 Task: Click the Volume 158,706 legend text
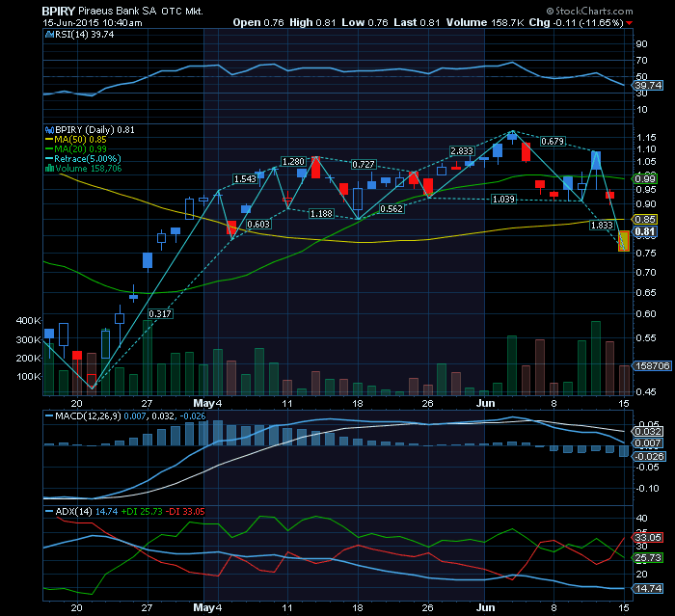tap(89, 169)
